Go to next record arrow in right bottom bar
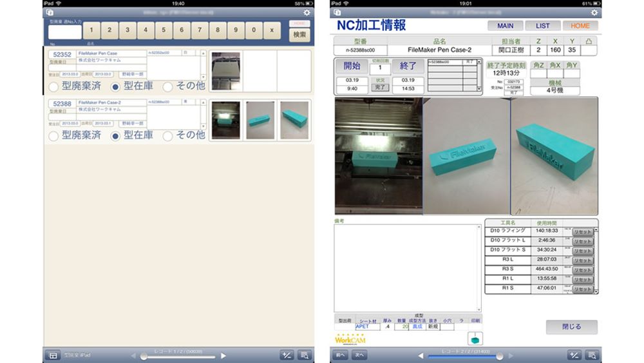This screenshot has height=363, width=644. (511, 356)
